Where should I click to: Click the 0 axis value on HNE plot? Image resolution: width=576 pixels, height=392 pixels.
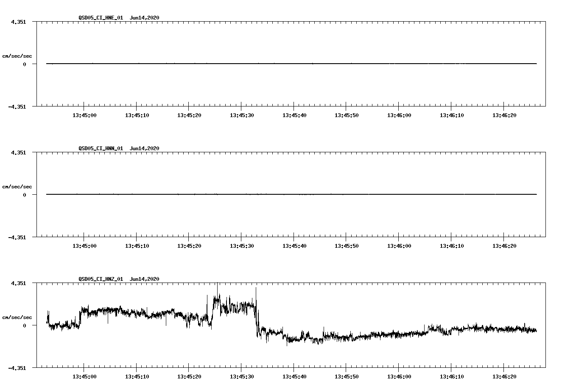[25, 64]
